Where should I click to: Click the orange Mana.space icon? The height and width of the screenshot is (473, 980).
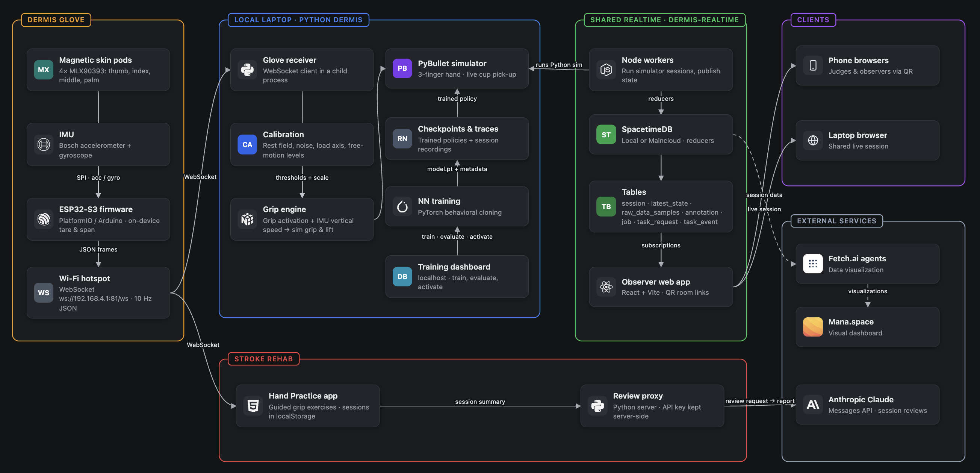(813, 327)
